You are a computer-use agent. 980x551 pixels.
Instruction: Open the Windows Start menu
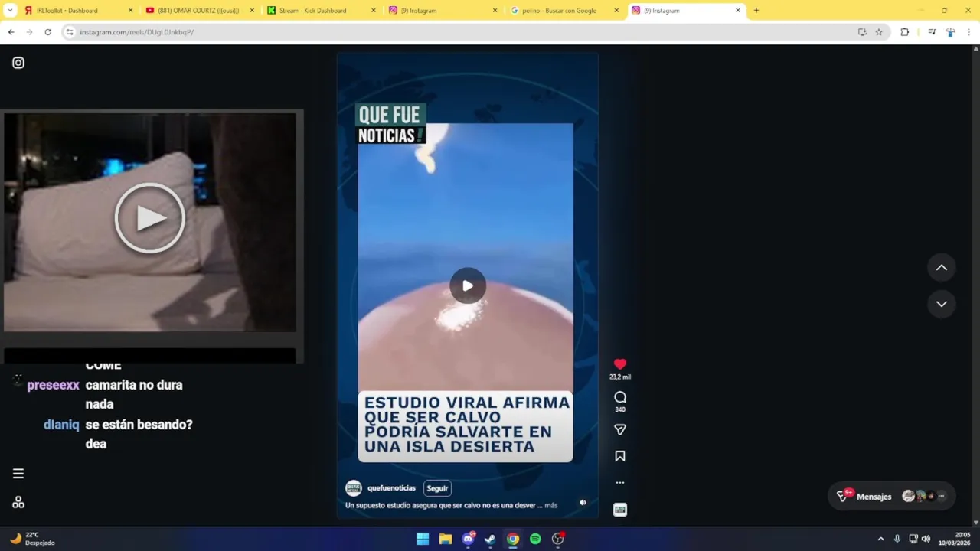(x=423, y=540)
